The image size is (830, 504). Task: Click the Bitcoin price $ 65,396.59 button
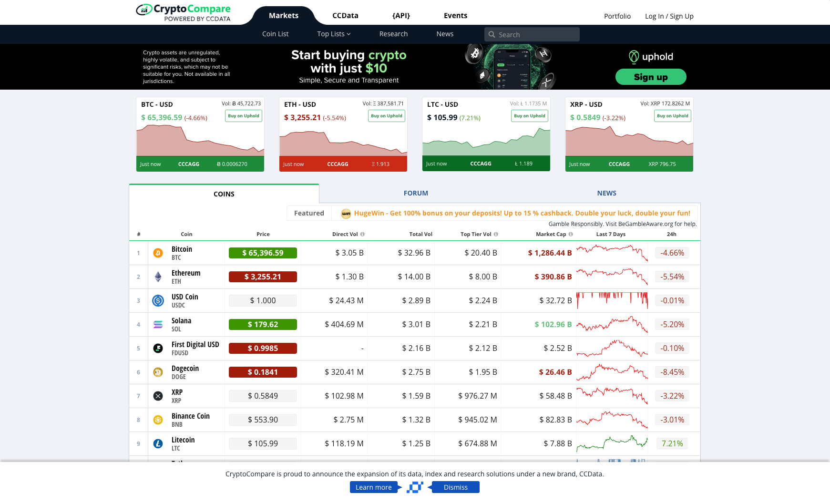coord(263,253)
